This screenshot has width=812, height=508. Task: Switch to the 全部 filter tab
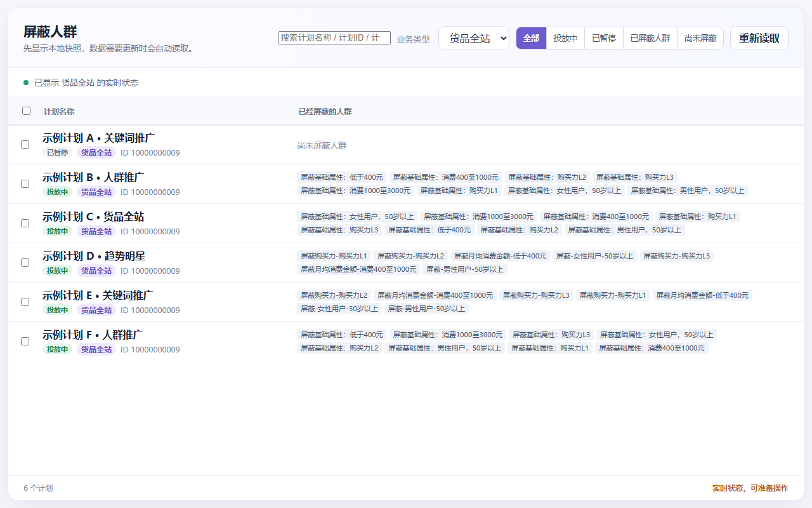coord(531,38)
